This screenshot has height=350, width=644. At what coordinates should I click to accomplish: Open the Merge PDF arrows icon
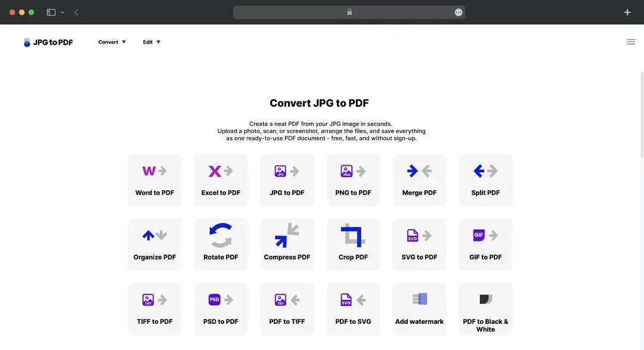[419, 171]
